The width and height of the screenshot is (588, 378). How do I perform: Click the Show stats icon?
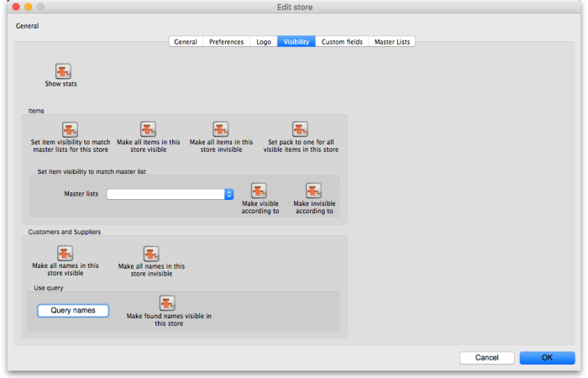tap(63, 71)
